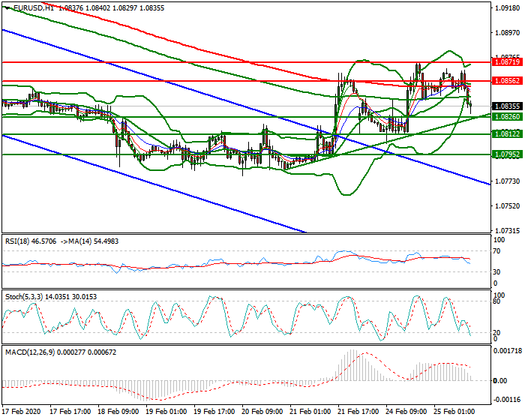This screenshot has width=525, height=420.
Task: Click the 21 Feb 17:00 time label
Action: [x=358, y=412]
